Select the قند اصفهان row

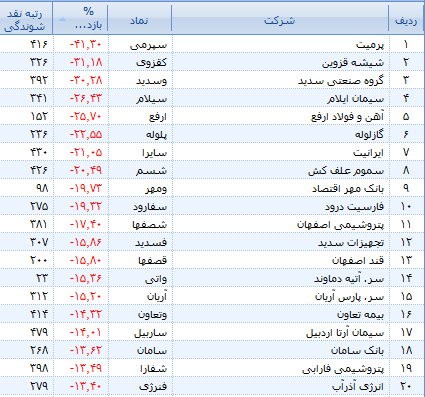(212, 260)
